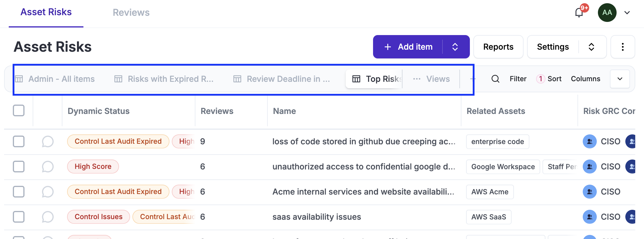Click the AA user avatar
The image size is (644, 239).
click(x=607, y=13)
